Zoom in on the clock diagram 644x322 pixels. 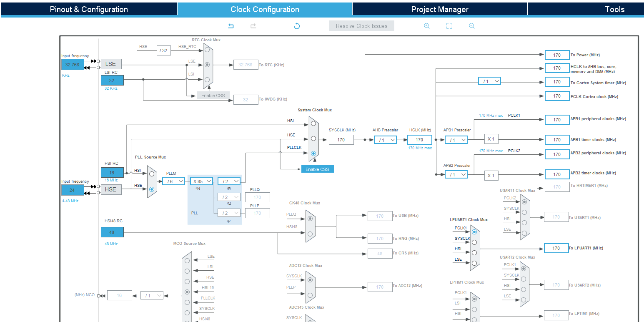(427, 26)
